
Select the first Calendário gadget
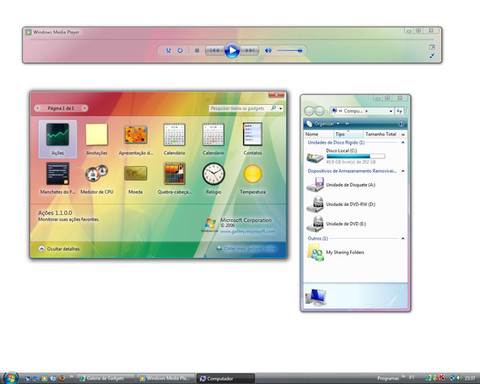click(x=174, y=139)
